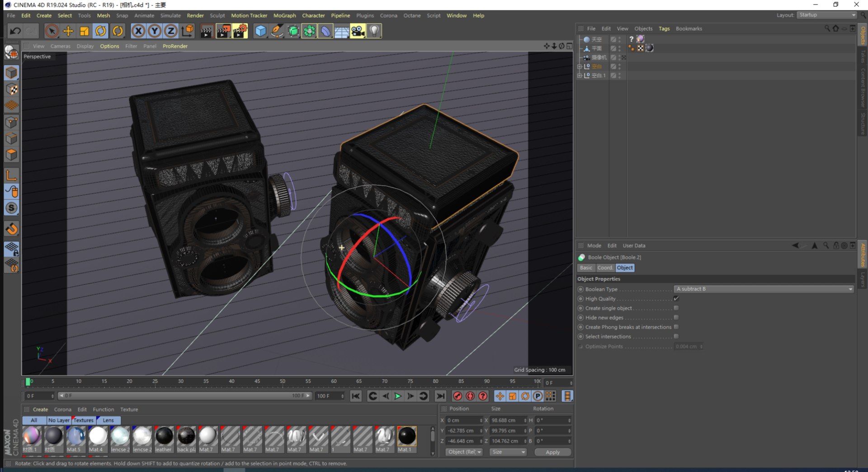Click the Undo arrow icon
The height and width of the screenshot is (472, 868).
click(15, 31)
